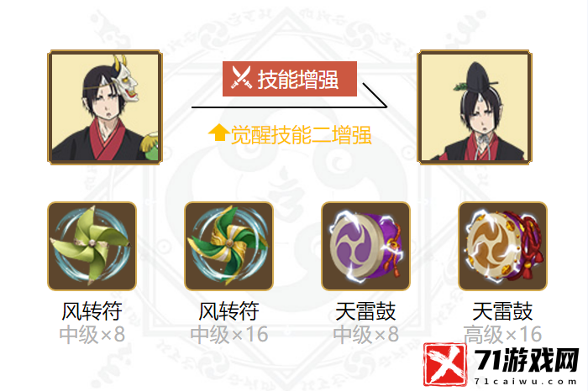
Task: Click the 觉醒技能二增强 yellow text
Action: pyautogui.click(x=301, y=135)
